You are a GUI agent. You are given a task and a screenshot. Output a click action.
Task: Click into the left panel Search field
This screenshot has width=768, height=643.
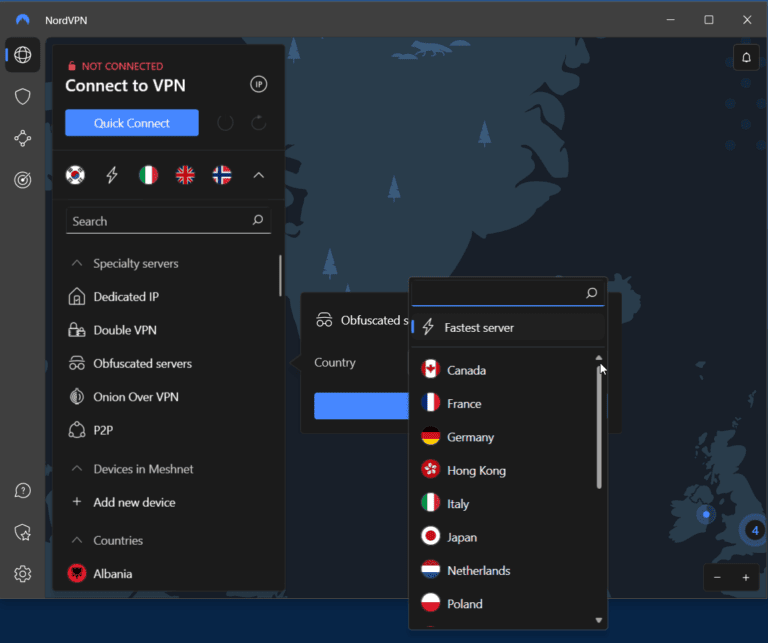168,221
